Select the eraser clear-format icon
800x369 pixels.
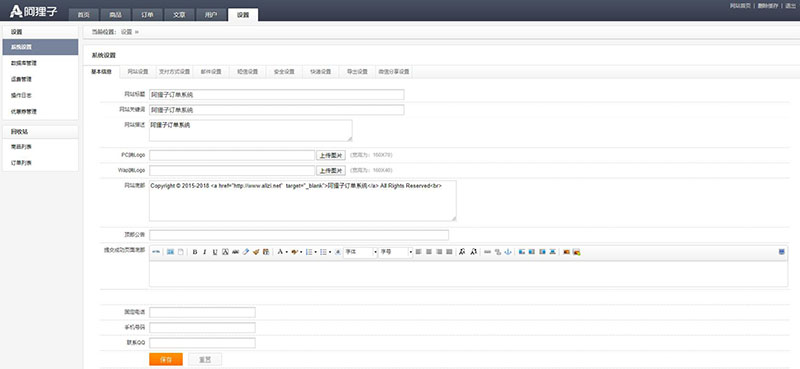tap(246, 252)
